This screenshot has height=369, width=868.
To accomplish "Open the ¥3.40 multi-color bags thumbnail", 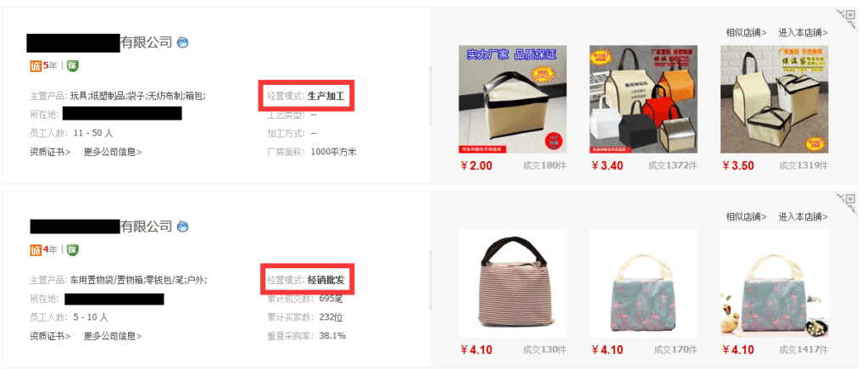I will [x=643, y=99].
